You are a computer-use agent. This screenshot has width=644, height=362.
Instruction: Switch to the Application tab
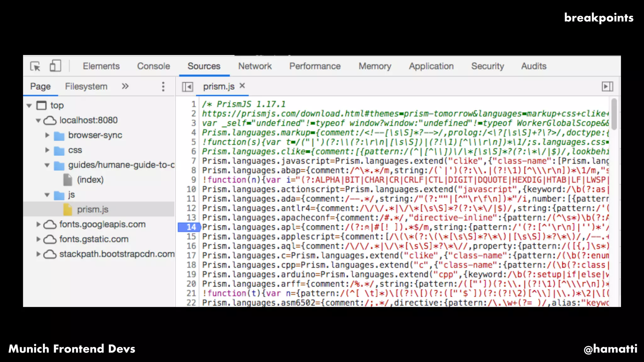point(431,66)
